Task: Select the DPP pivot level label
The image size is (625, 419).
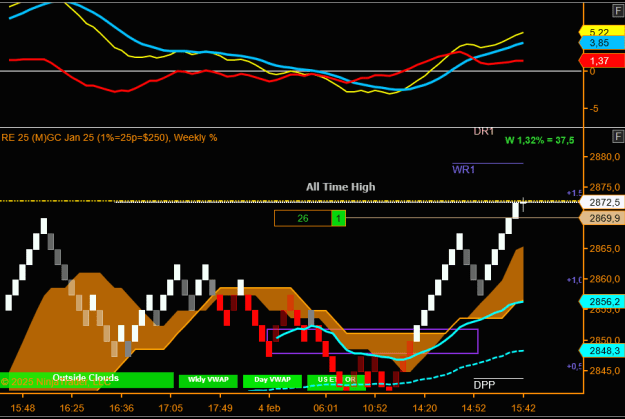Action: click(484, 385)
